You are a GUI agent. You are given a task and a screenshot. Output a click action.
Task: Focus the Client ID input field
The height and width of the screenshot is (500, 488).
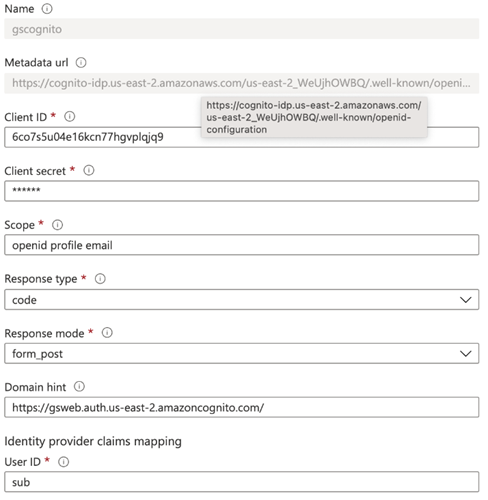tap(242, 137)
